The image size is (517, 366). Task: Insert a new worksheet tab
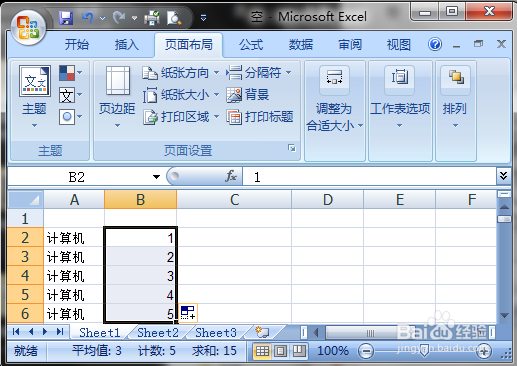click(x=262, y=332)
